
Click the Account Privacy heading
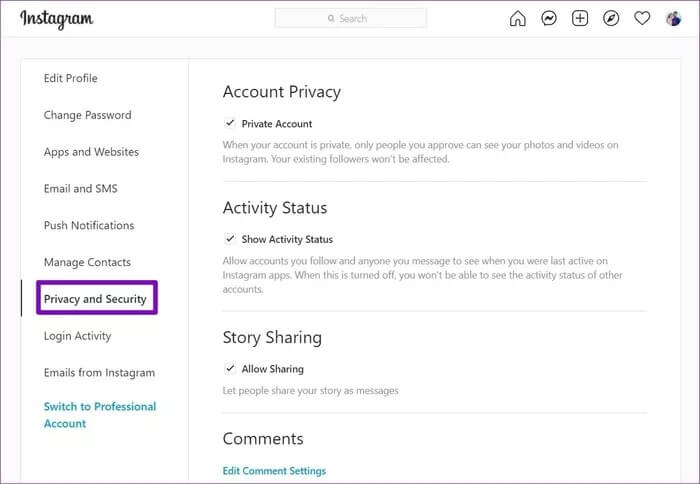click(x=282, y=92)
